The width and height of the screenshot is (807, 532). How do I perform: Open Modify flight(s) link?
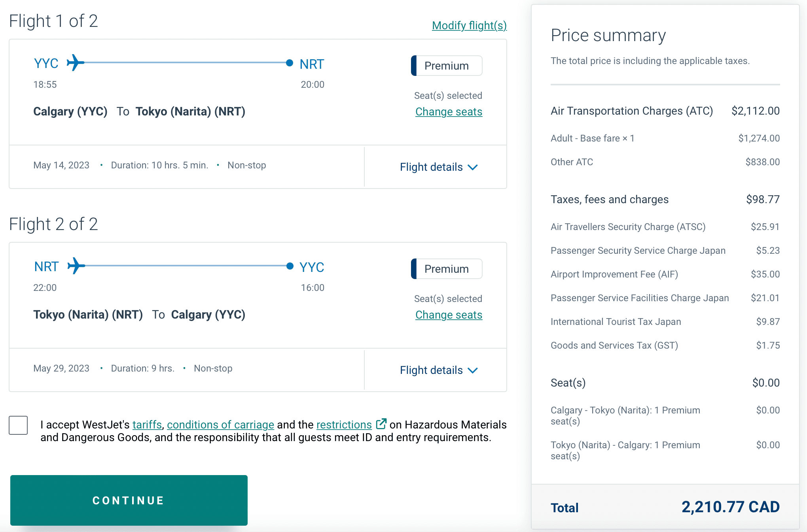click(469, 25)
